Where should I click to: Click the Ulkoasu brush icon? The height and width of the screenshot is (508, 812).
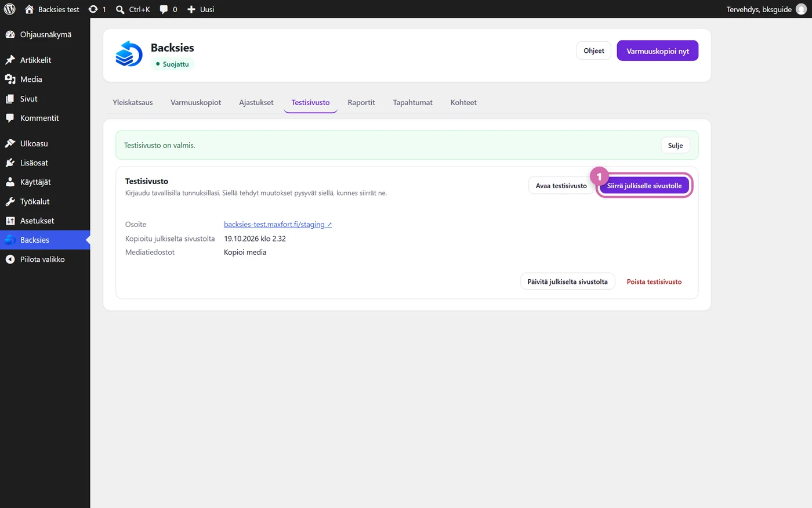(10, 143)
